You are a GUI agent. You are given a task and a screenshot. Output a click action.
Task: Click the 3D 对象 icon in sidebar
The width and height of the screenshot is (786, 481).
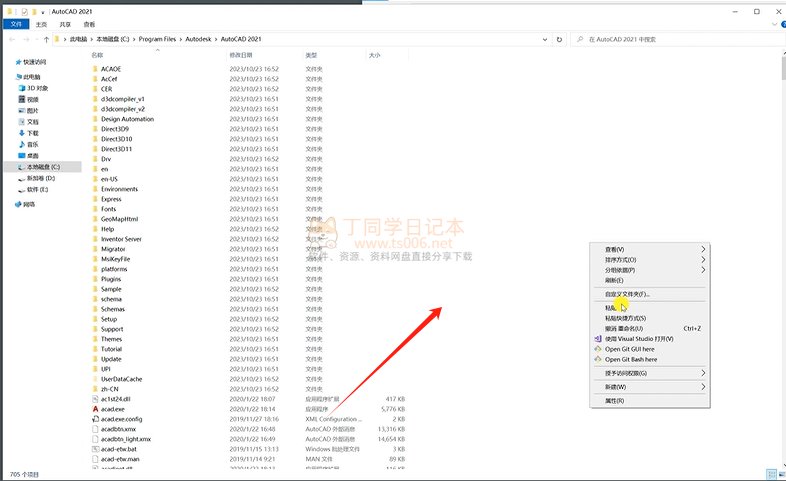point(21,88)
